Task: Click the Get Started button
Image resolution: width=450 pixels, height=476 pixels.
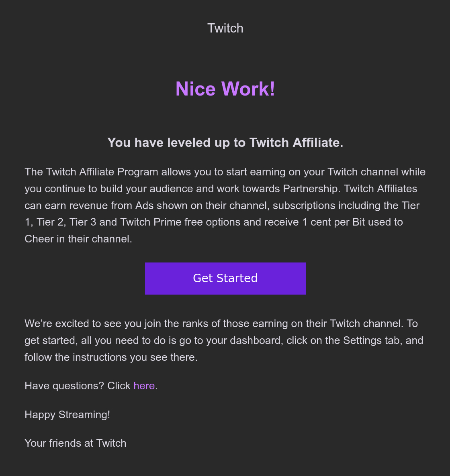Action: coord(225,279)
